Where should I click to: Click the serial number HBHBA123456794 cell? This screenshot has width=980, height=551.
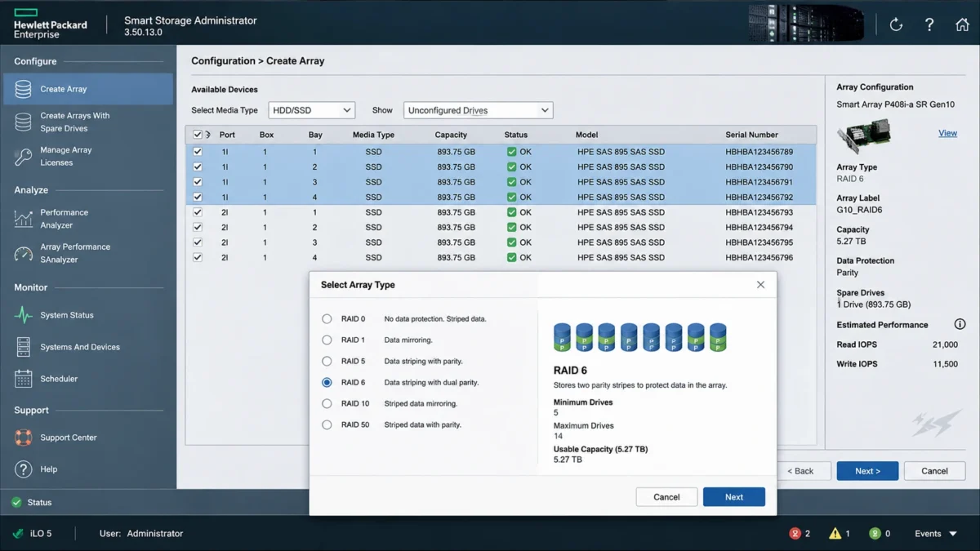[759, 228]
